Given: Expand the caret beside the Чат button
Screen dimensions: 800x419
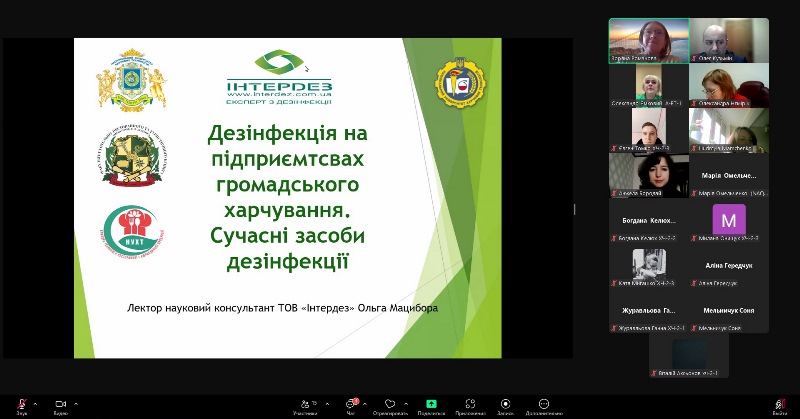Looking at the screenshot, I should 364,404.
